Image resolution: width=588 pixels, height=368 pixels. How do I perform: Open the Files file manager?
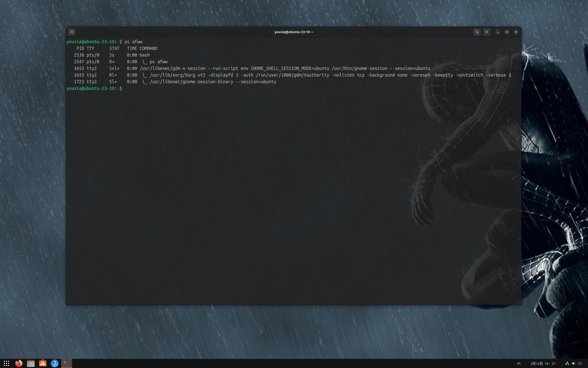(x=31, y=363)
